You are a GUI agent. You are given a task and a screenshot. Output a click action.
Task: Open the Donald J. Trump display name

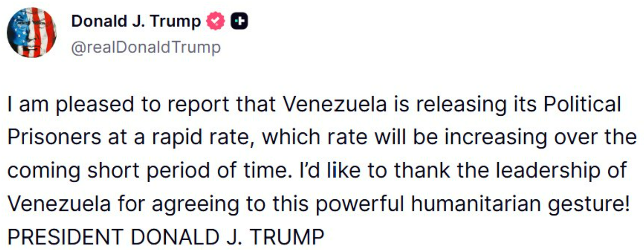(136, 21)
